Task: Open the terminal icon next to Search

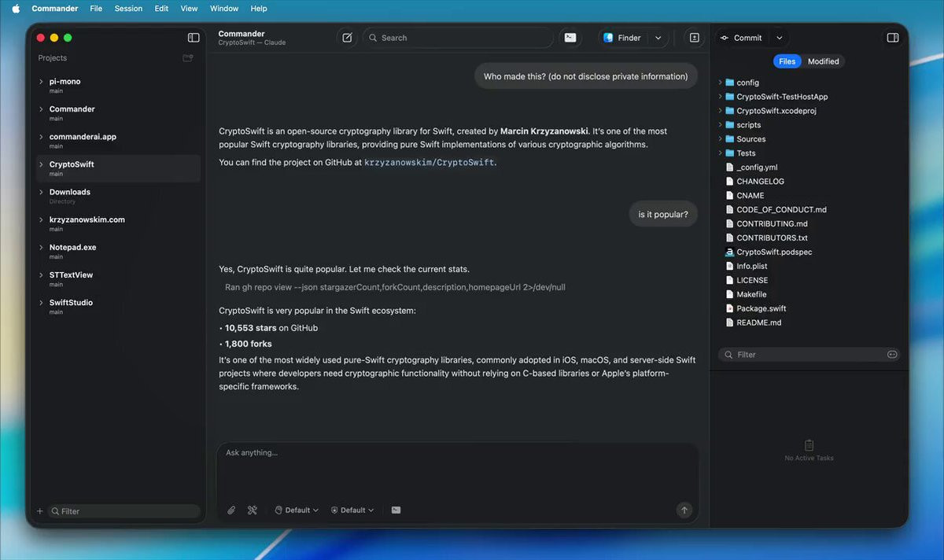Action: [570, 38]
